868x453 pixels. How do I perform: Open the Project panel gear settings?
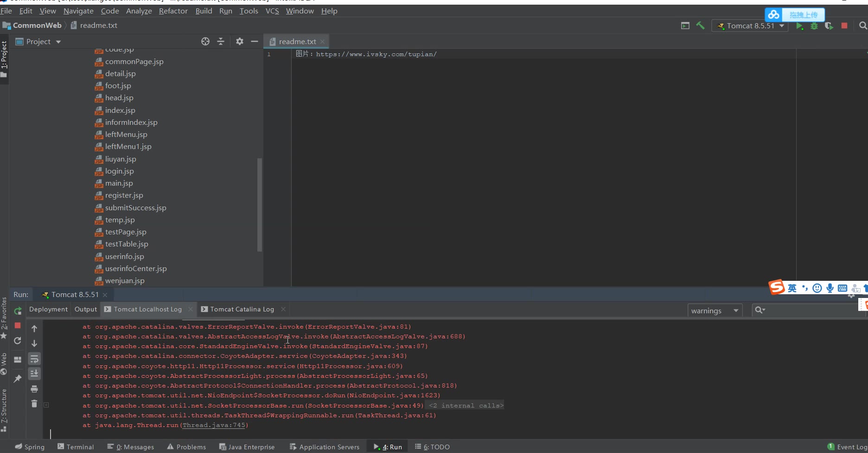tap(239, 41)
